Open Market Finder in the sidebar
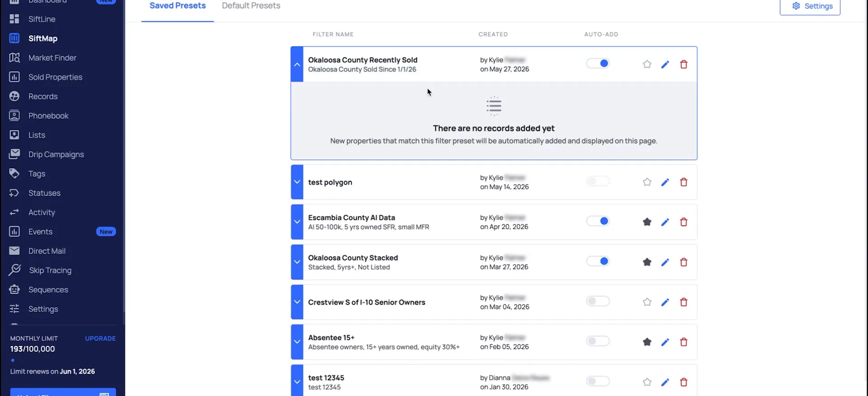868x396 pixels. pos(52,58)
